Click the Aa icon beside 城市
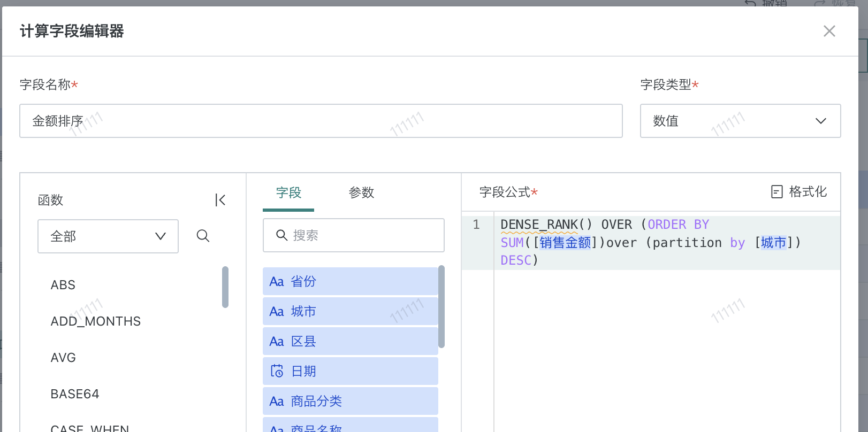The image size is (868, 432). (x=277, y=312)
